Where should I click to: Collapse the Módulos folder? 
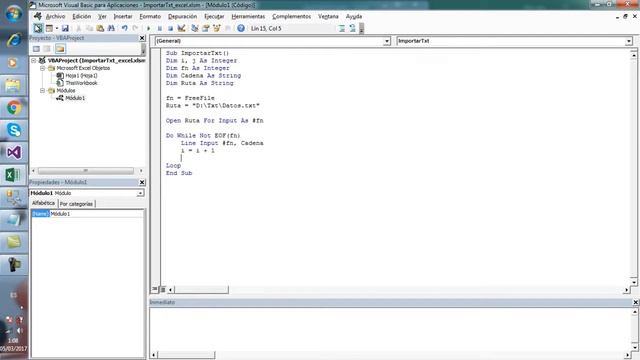click(x=42, y=91)
